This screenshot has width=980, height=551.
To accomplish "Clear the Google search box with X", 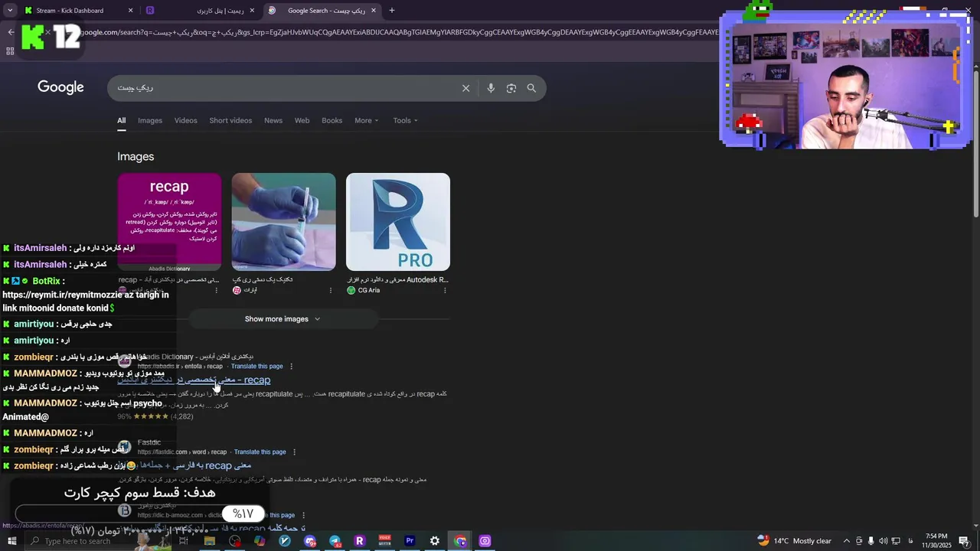I will click(465, 88).
